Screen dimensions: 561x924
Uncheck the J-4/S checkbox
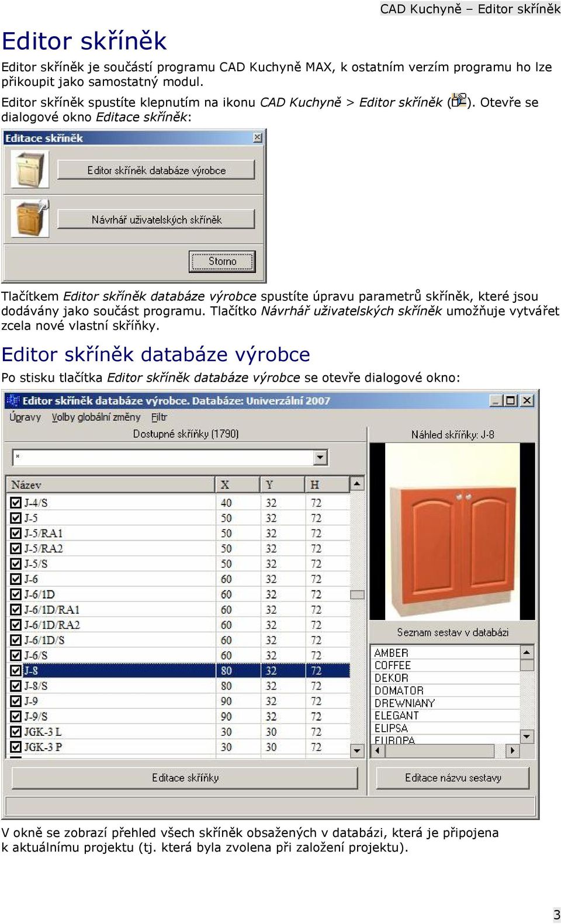pyautogui.click(x=16, y=503)
